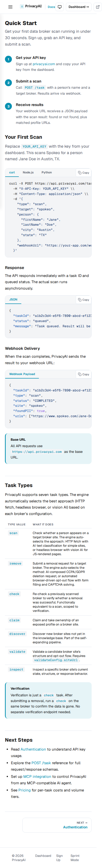
Task: Open the Dashboard button in header
Action: pos(78,7)
